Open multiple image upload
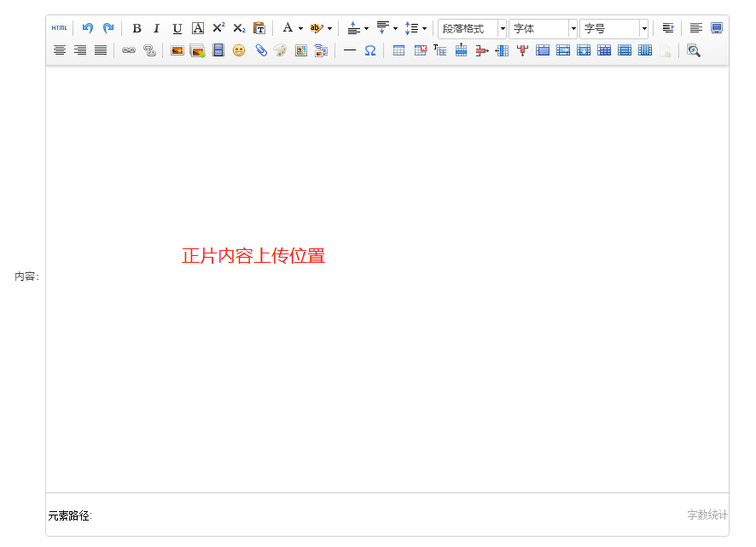This screenshot has width=756, height=547. [x=198, y=50]
